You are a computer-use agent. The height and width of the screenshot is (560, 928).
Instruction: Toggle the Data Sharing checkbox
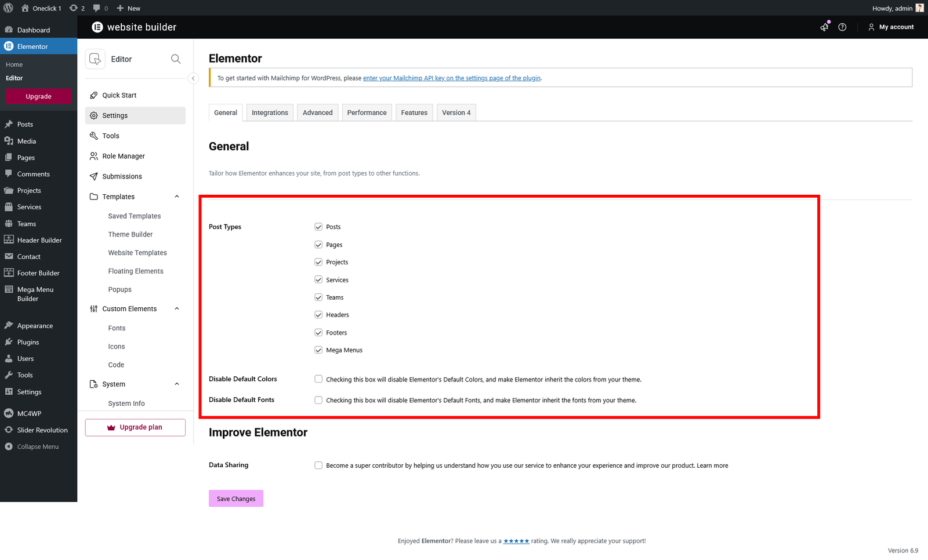coord(318,465)
